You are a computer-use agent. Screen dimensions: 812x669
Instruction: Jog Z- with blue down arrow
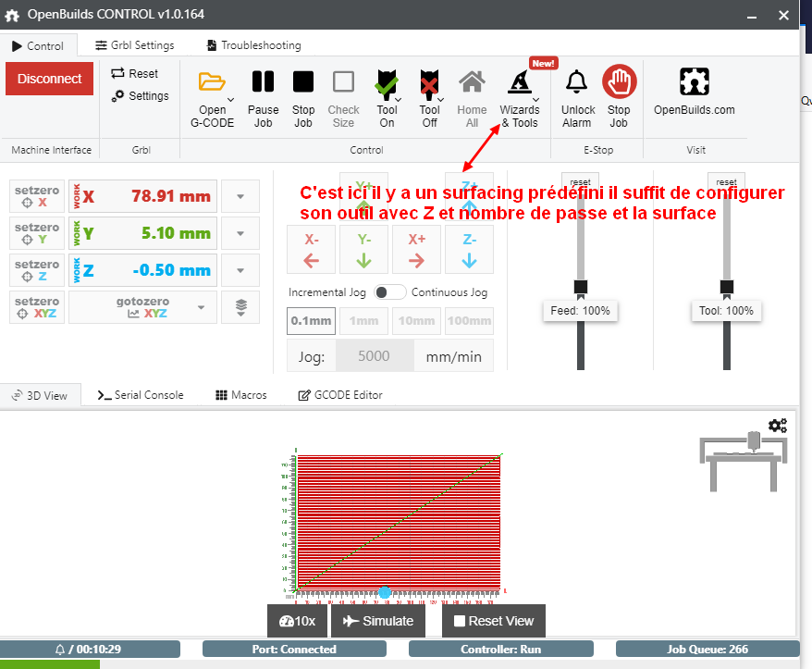[x=469, y=249]
